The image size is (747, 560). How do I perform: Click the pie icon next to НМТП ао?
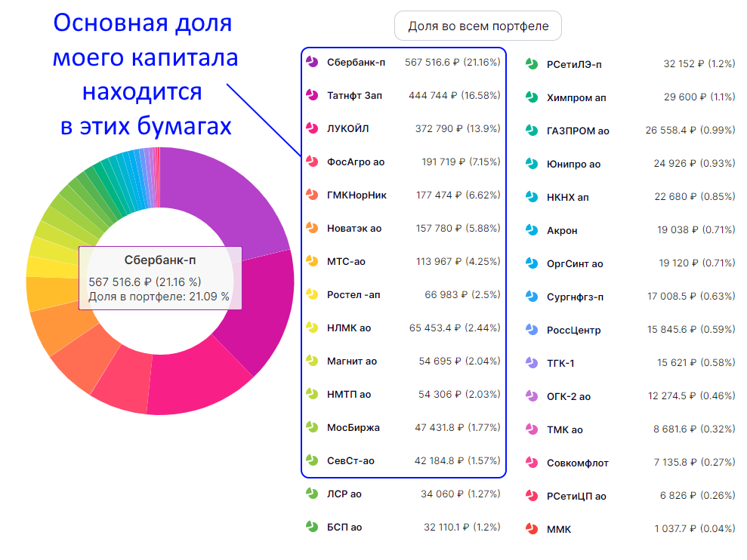coord(312,394)
